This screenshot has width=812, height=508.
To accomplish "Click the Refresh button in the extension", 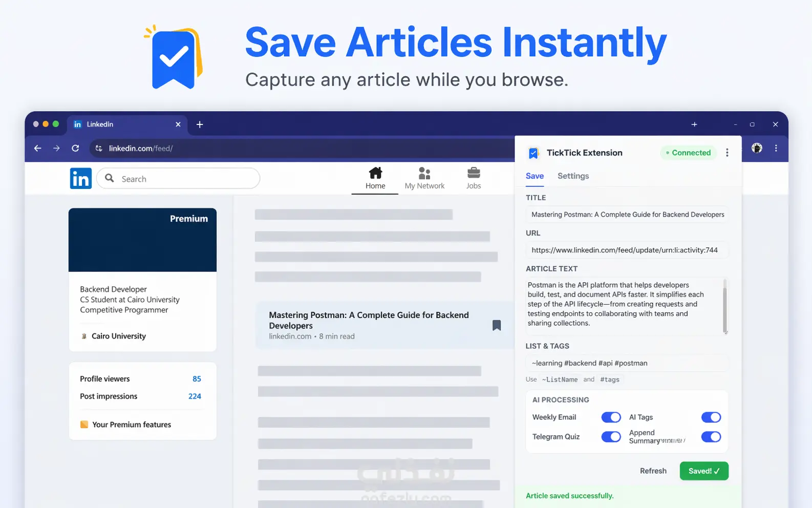I will point(653,471).
